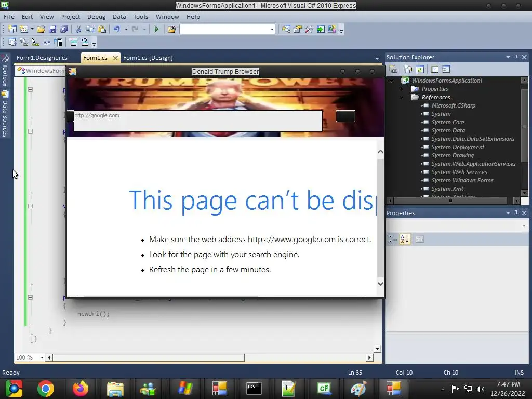Click the code editor horizontal scrollbar thumb

coord(148,357)
